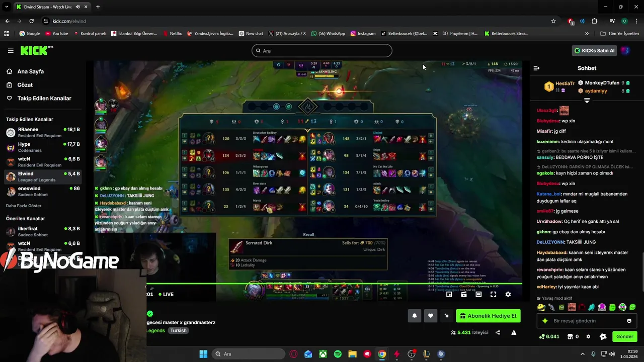Open HestiaTr top gifter entry

pos(558,86)
